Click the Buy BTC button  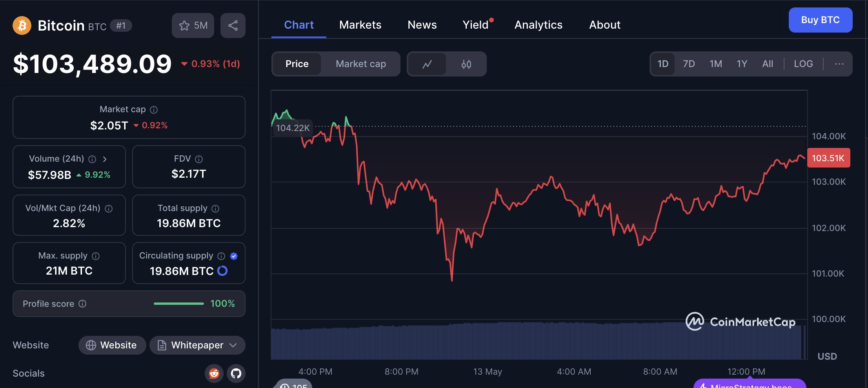[x=821, y=20]
